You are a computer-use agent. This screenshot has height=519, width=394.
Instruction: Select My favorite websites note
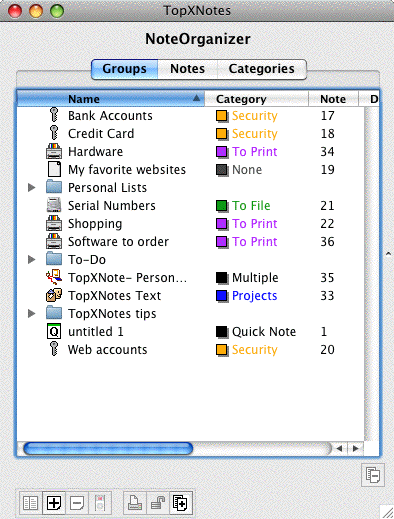click(x=127, y=170)
